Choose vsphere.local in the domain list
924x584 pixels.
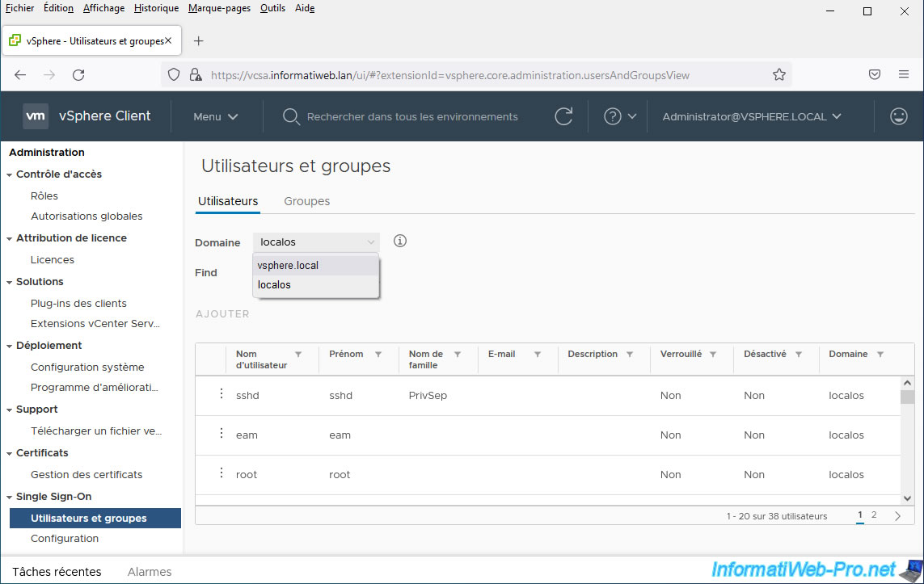(x=316, y=266)
